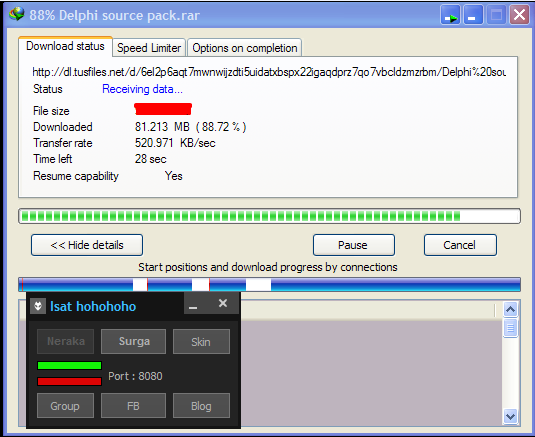This screenshot has height=437, width=535.
Task: Click the '28 sec' time left value
Action: coord(150,159)
